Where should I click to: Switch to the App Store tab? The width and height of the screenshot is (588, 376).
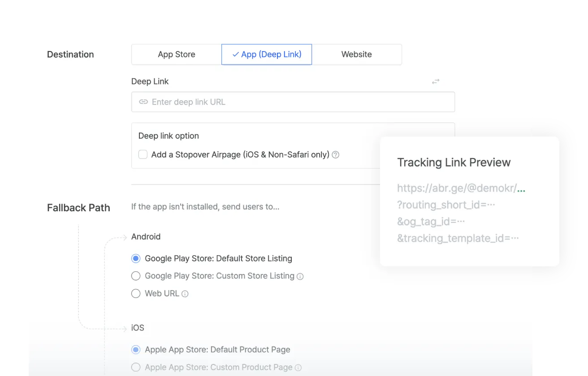click(x=176, y=54)
